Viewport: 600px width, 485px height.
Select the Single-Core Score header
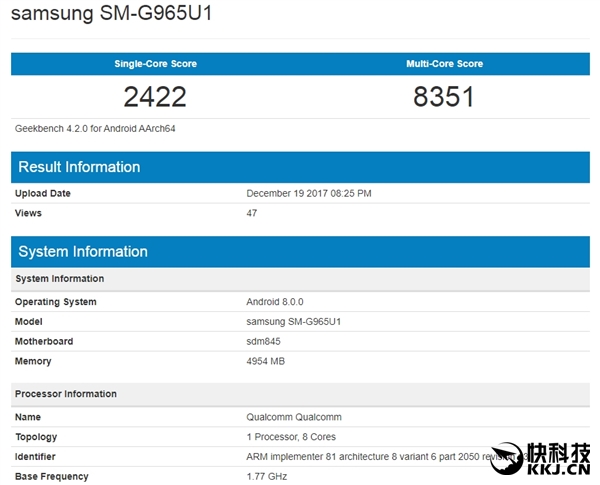(155, 64)
